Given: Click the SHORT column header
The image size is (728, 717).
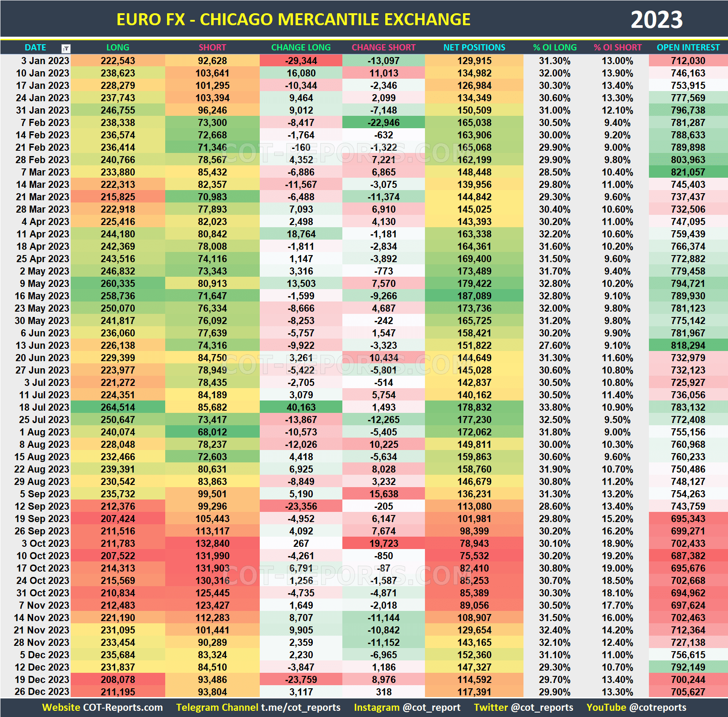Looking at the screenshot, I should tap(212, 47).
